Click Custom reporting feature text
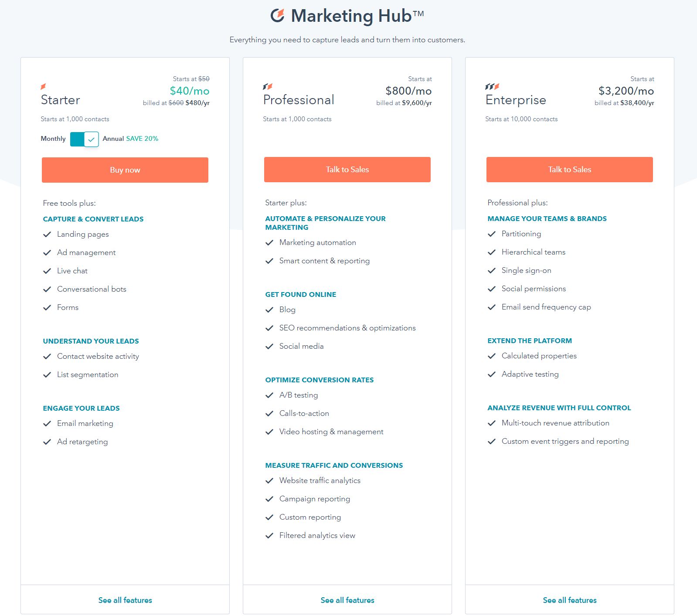The image size is (697, 616). (310, 517)
